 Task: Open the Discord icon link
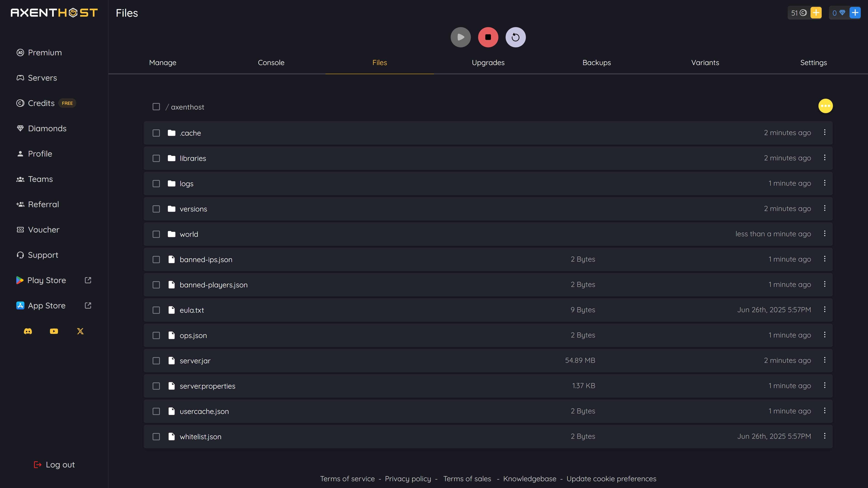click(x=28, y=331)
